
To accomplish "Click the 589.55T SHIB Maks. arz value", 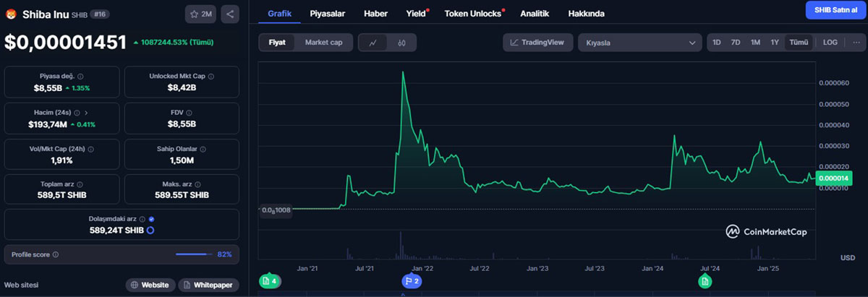I will click(x=182, y=195).
